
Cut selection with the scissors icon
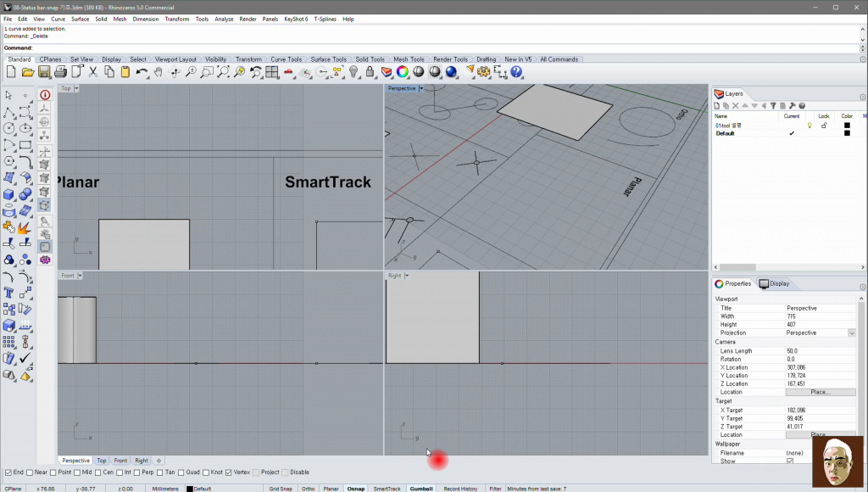pyautogui.click(x=93, y=72)
